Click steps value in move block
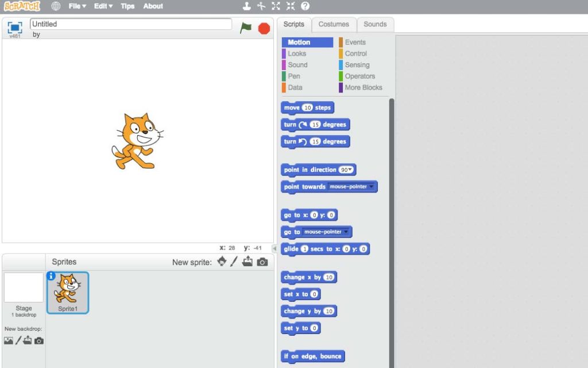588x368 pixels. 308,108
